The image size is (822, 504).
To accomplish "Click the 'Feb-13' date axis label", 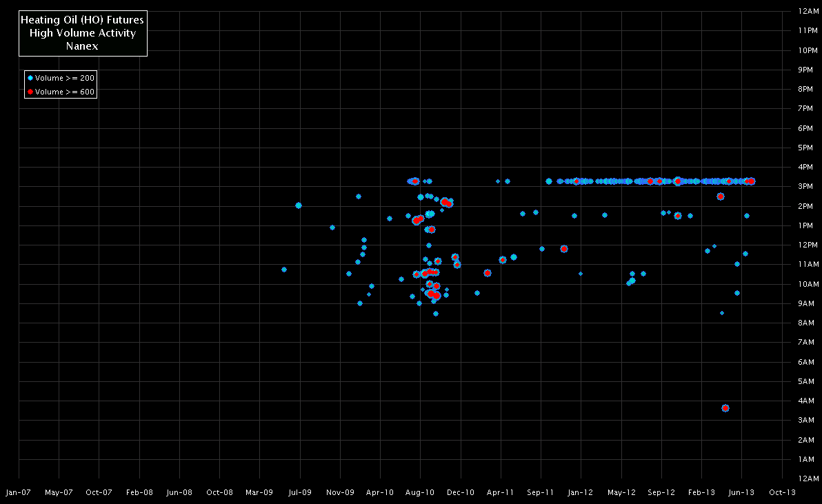I will tap(702, 492).
